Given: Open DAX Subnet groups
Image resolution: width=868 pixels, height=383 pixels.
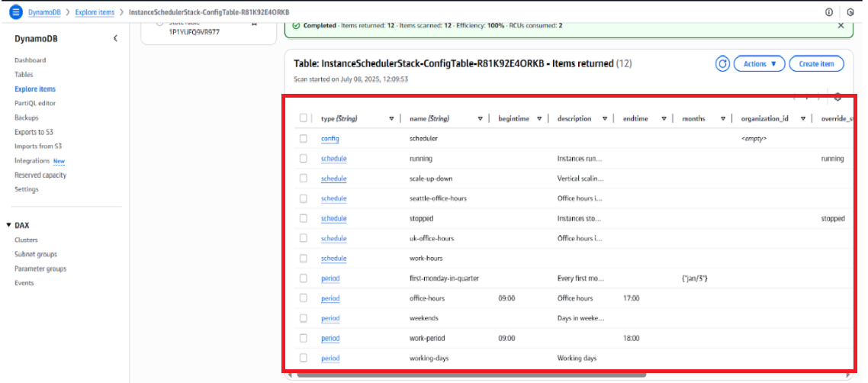Looking at the screenshot, I should [x=35, y=255].
